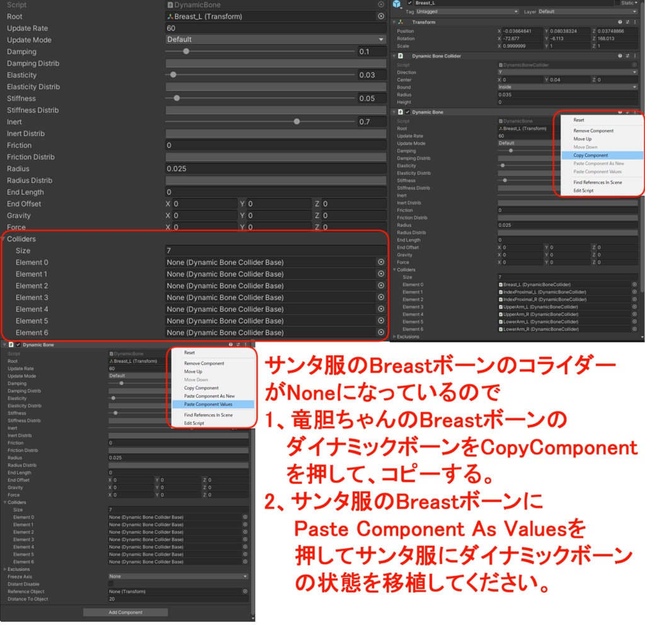Open presets icon on lower inspector's Dynamic Bone header
The width and height of the screenshot is (645, 644).
pos(237,345)
